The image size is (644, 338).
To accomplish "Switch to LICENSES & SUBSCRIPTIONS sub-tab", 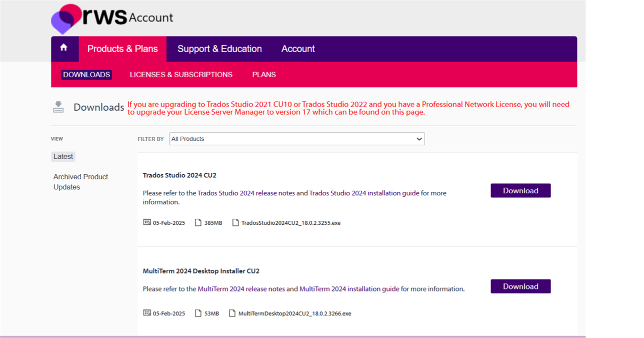I will pyautogui.click(x=181, y=75).
